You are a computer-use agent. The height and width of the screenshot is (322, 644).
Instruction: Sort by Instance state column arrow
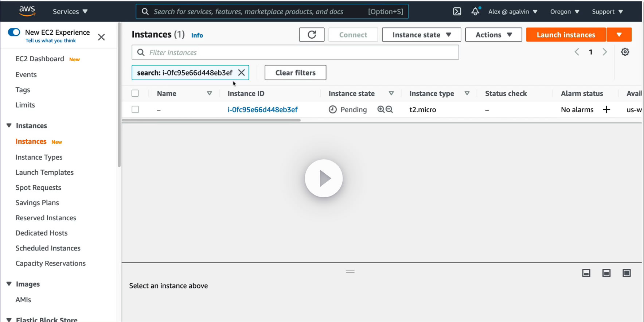coord(391,93)
